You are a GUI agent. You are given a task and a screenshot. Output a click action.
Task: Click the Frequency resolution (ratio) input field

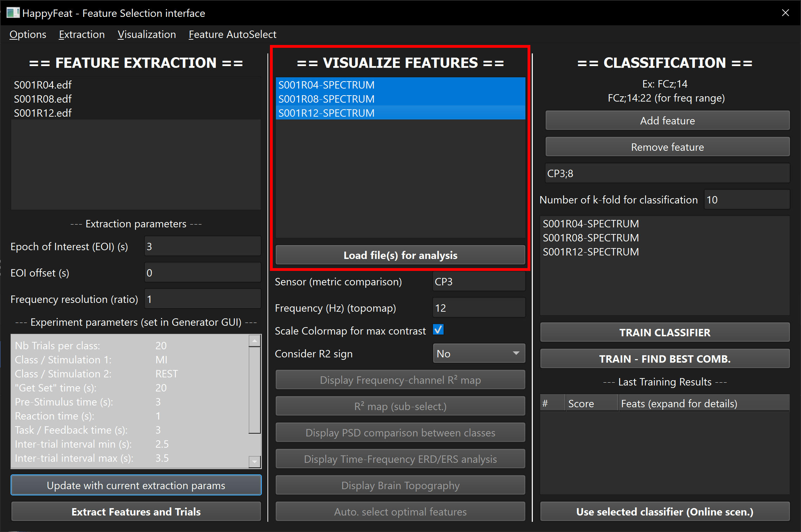tap(203, 299)
